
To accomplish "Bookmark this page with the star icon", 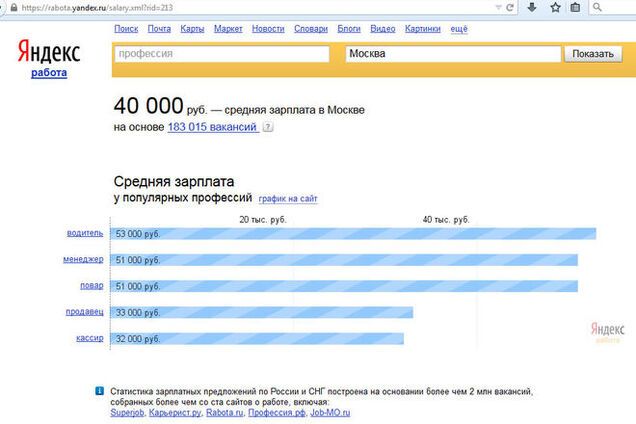I will pyautogui.click(x=555, y=7).
